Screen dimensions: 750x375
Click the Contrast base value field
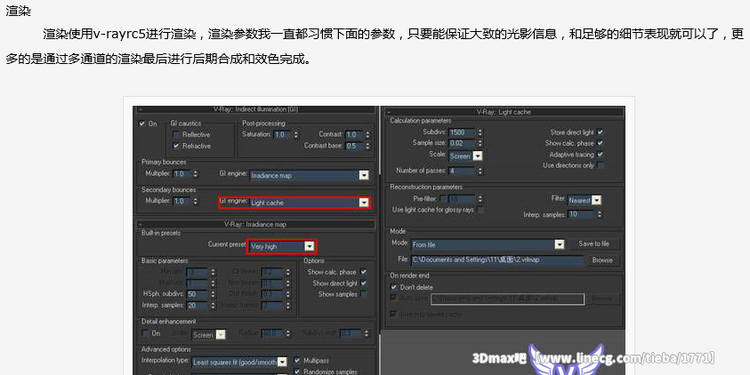[x=353, y=146]
